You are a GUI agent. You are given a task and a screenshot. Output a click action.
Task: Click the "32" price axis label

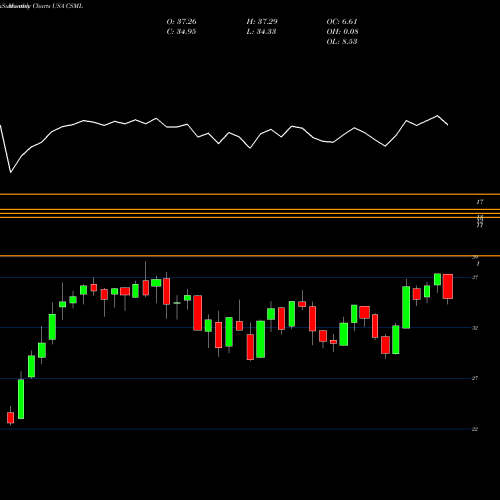point(475,328)
